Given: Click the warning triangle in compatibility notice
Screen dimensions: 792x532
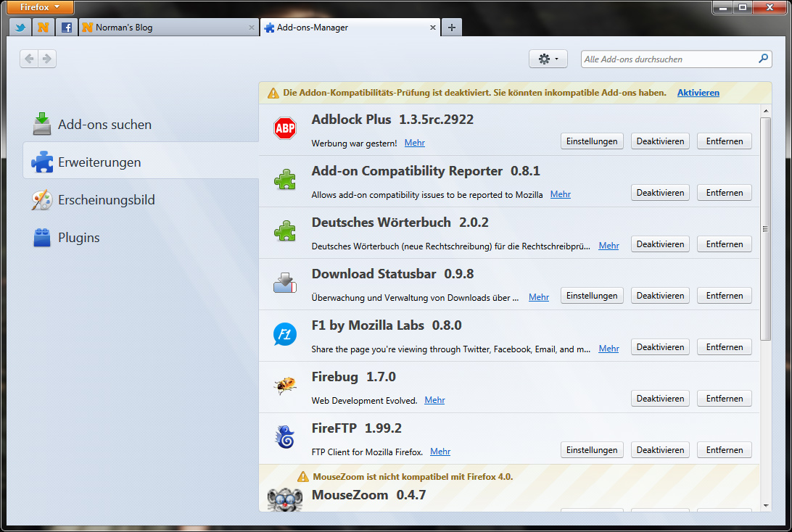Looking at the screenshot, I should click(x=273, y=93).
